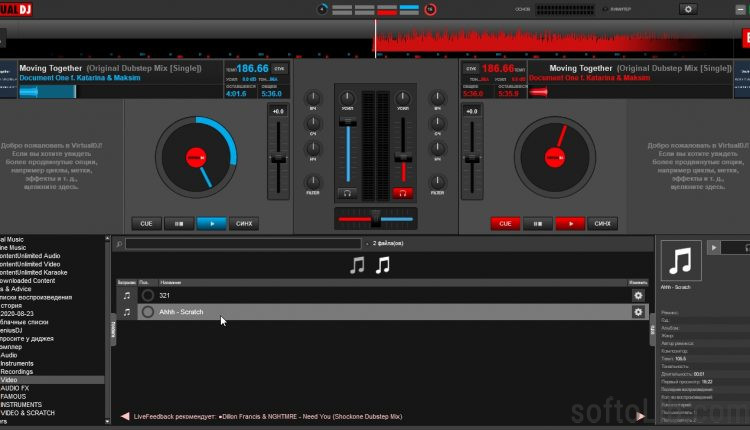This screenshot has height=430, width=750.
Task: Select the Video folder in sidebar
Action: 9,380
